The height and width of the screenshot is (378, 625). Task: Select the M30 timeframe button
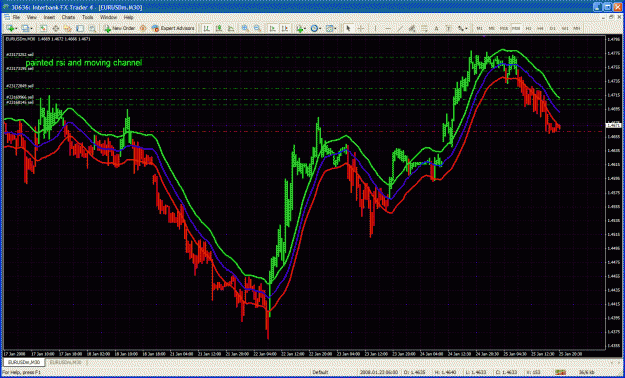click(x=516, y=28)
